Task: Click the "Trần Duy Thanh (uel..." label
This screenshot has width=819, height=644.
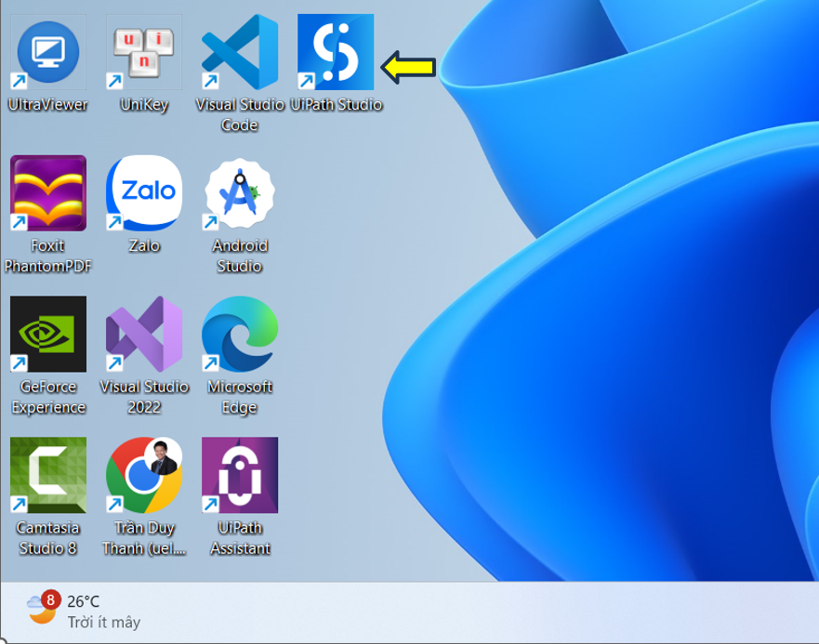Action: [x=144, y=538]
